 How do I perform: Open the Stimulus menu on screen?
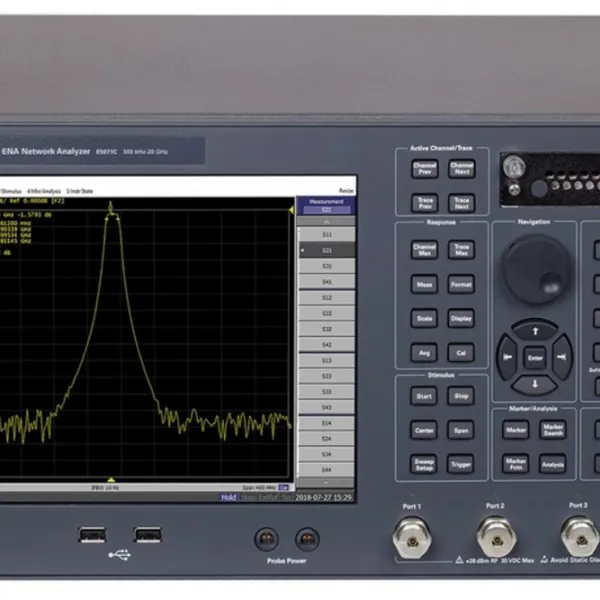[x=10, y=191]
